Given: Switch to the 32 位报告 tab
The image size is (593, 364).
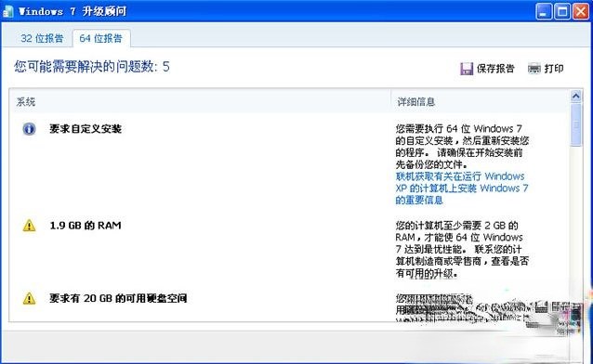Looking at the screenshot, I should pyautogui.click(x=42, y=38).
